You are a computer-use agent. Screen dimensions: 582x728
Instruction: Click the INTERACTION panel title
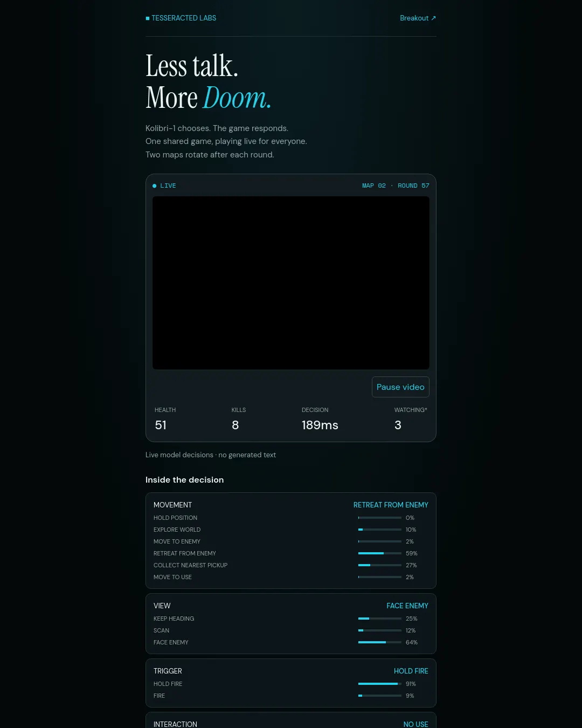click(x=175, y=724)
